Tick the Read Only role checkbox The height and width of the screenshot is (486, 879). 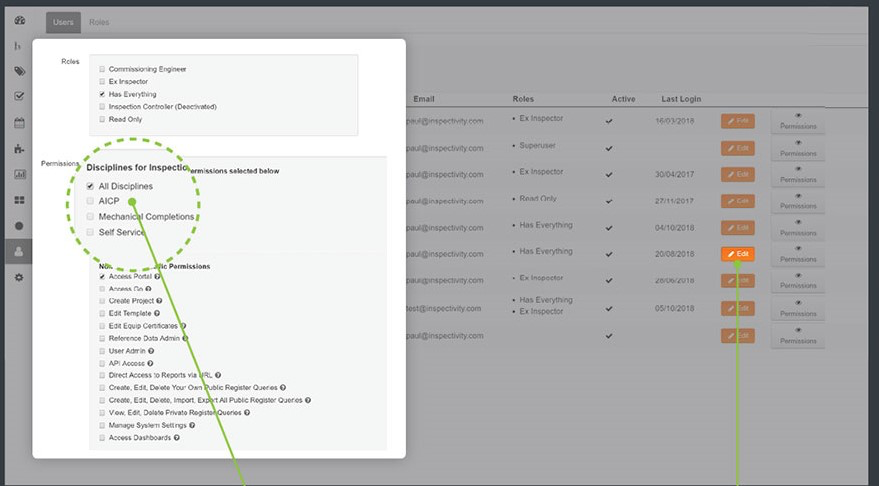[102, 119]
